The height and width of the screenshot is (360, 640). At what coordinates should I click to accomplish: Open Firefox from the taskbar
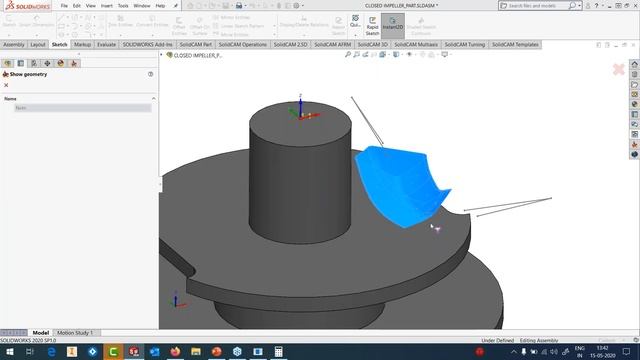(x=175, y=351)
